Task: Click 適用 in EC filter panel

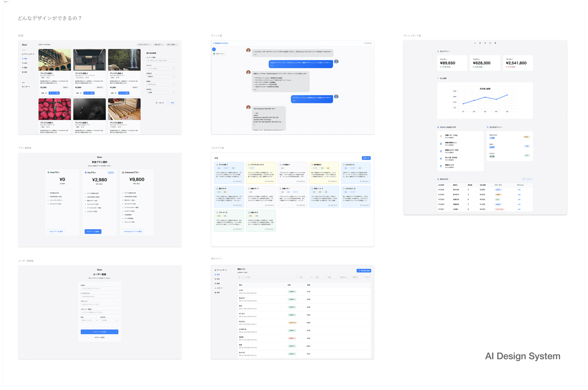Action: pos(171,103)
